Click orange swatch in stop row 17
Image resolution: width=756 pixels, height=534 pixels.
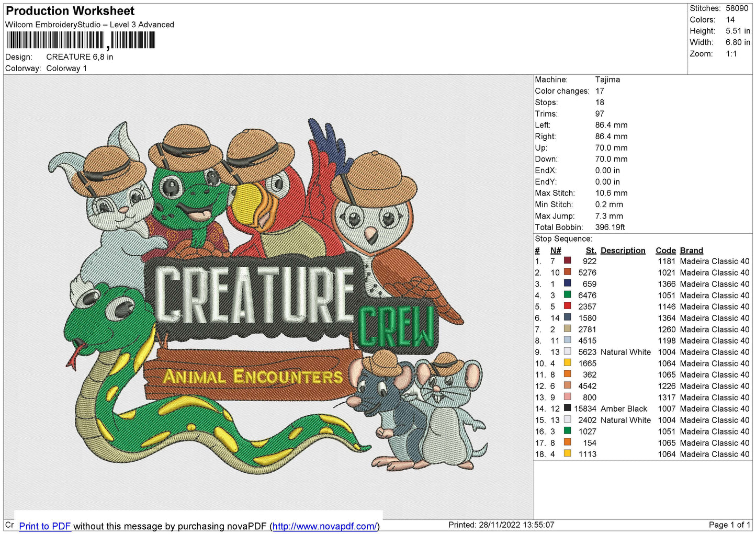(567, 442)
